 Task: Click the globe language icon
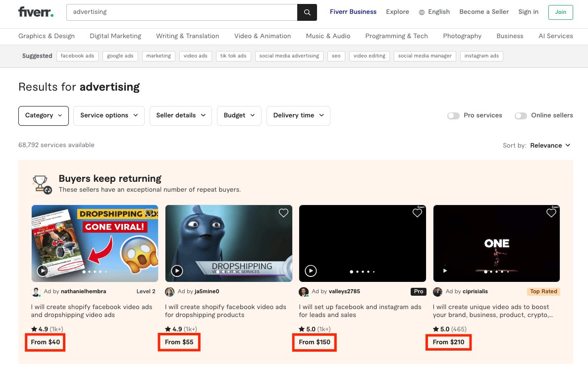click(x=422, y=12)
